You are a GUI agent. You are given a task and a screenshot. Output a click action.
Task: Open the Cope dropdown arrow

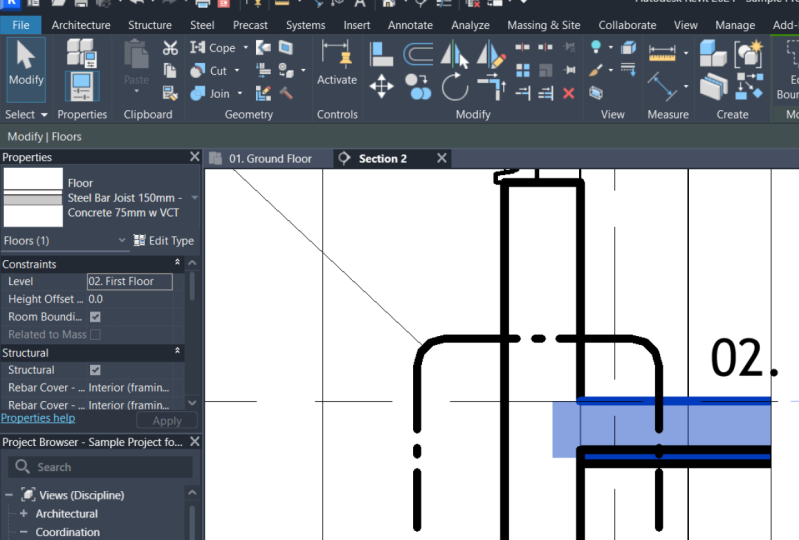[246, 47]
